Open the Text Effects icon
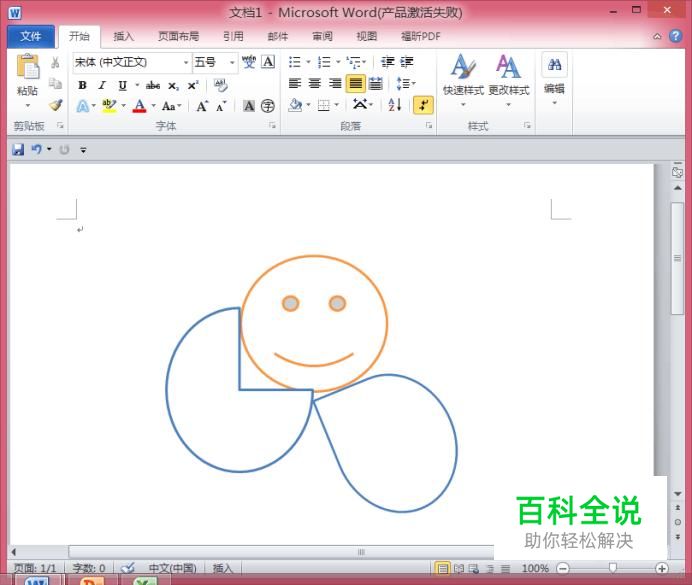Screen dimensions: 692x585 pyautogui.click(x=83, y=106)
